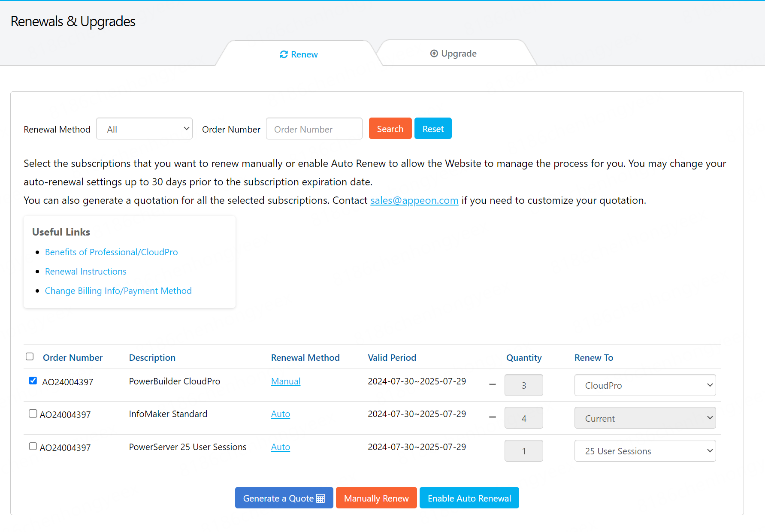The width and height of the screenshot is (765, 532).
Task: Click the refresh icon on Renew tab
Action: pyautogui.click(x=284, y=54)
